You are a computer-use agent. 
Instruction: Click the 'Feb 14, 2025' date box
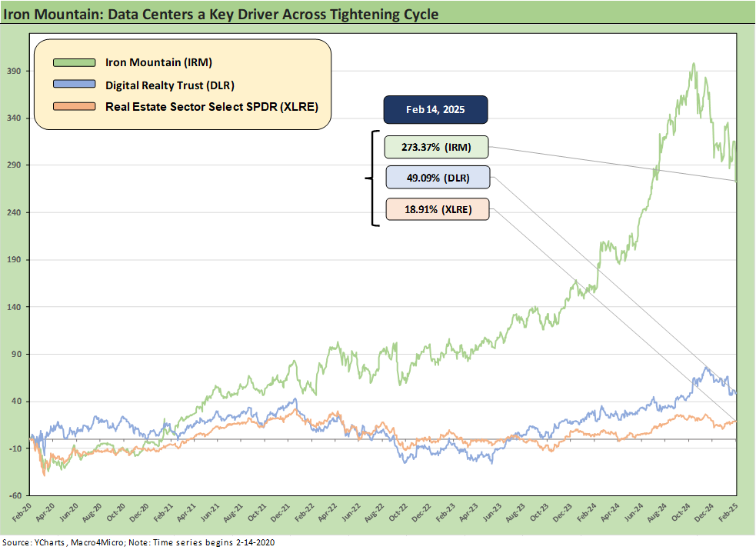click(435, 109)
